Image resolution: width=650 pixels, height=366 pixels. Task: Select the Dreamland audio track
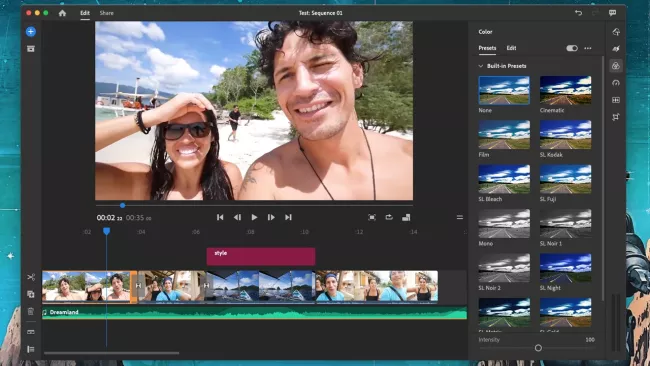click(254, 313)
